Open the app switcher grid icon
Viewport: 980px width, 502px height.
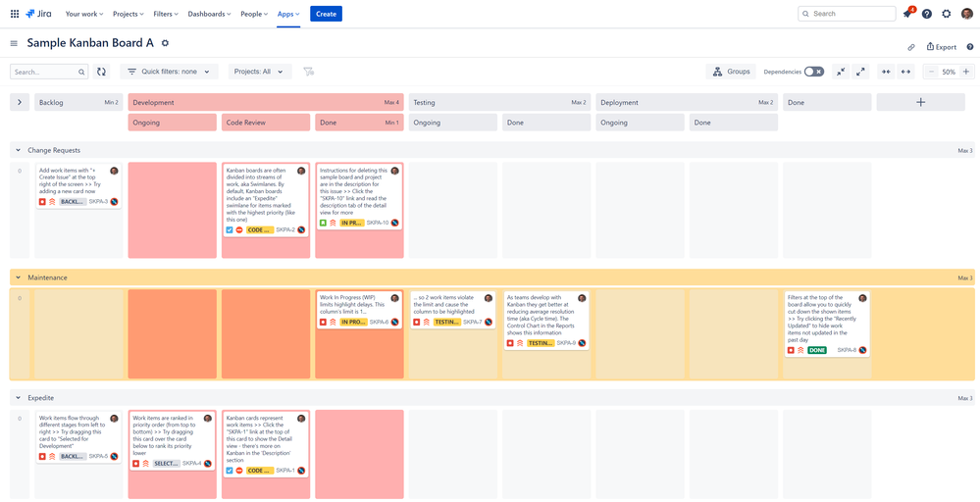tap(15, 14)
